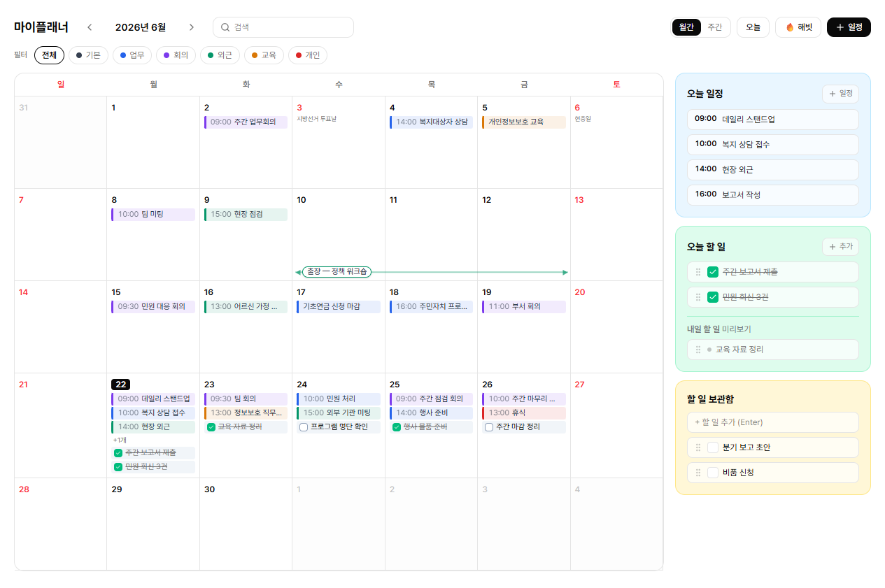Uncheck 교육 자료 정리 on June 23
Viewport: 885px width, 588px height.
(211, 427)
